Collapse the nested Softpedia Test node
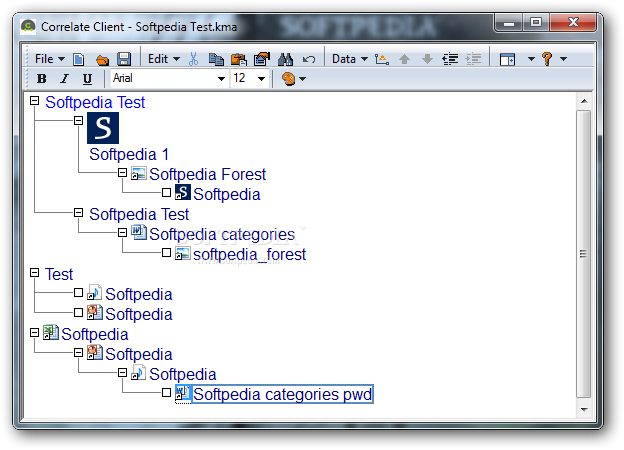The height and width of the screenshot is (450, 624). pyautogui.click(x=78, y=212)
